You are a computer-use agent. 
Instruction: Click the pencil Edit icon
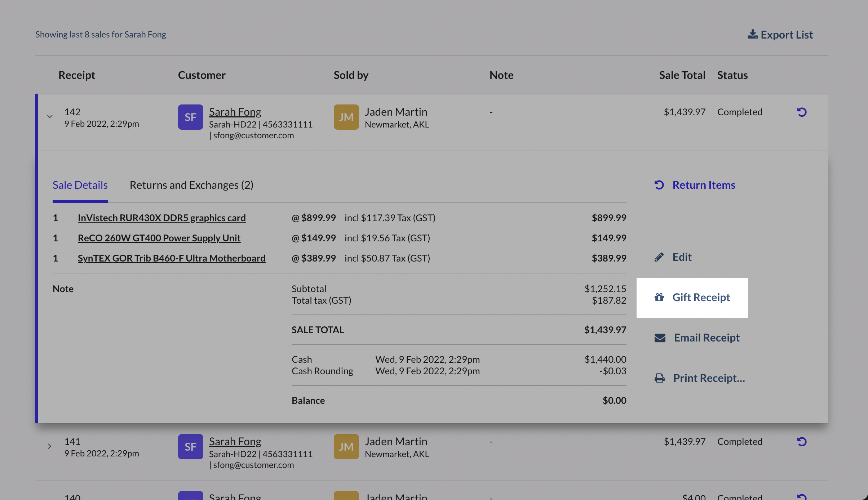[659, 257]
